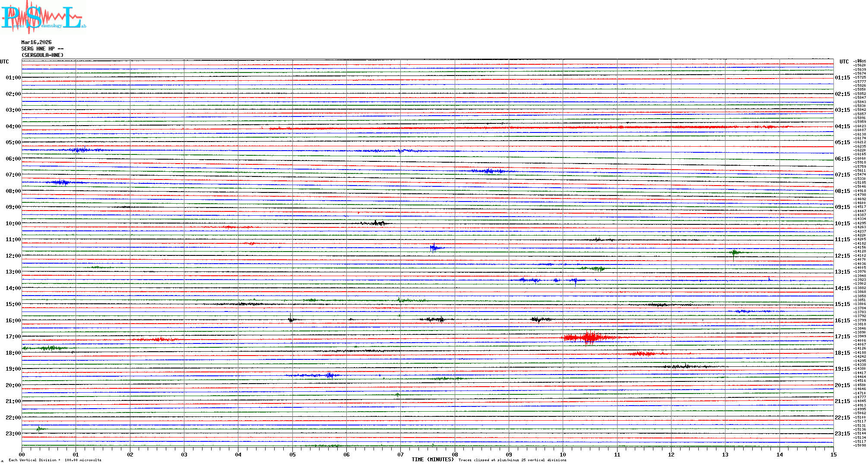Click the 17:15 label on right axis
Viewport: 868px width, 466px height.
(842, 337)
